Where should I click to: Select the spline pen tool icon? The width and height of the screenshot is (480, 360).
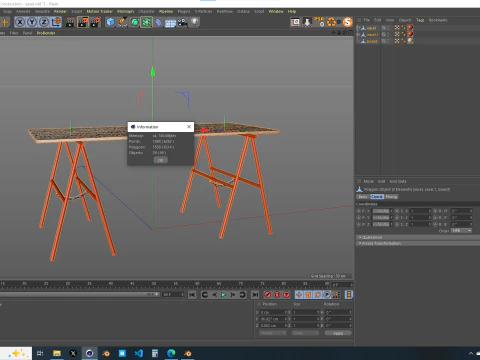pyautogui.click(x=122, y=22)
